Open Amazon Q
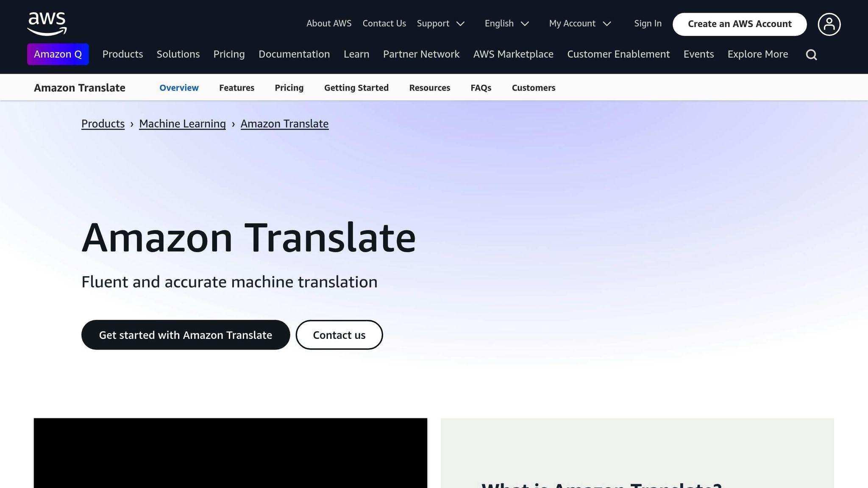 pos(58,54)
